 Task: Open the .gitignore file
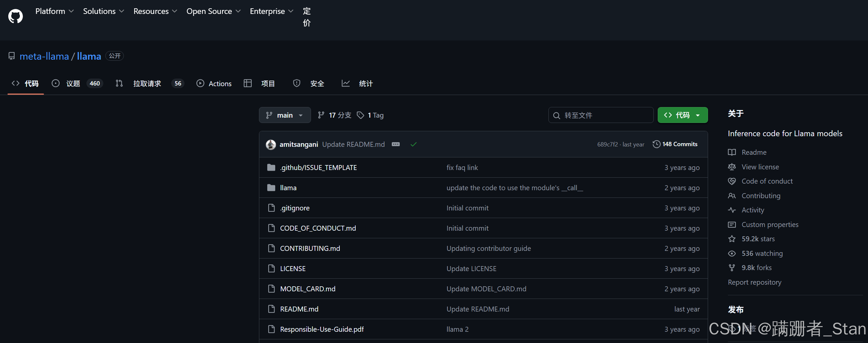(x=294, y=208)
